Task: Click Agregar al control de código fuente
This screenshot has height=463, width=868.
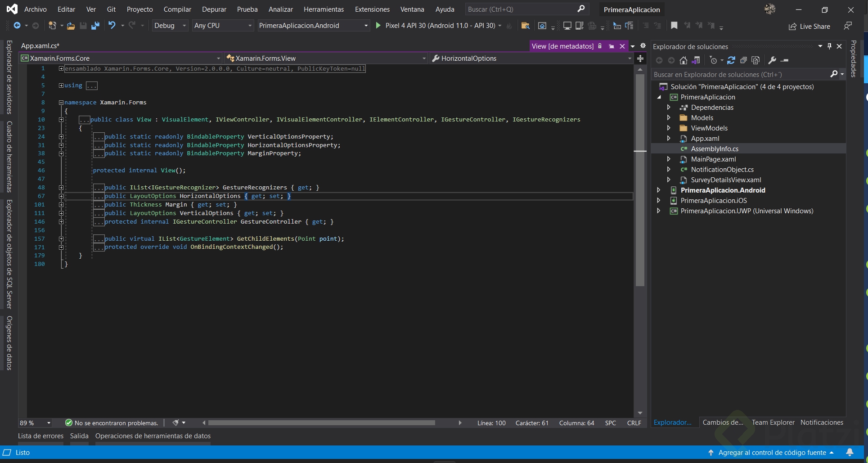Action: (772, 453)
